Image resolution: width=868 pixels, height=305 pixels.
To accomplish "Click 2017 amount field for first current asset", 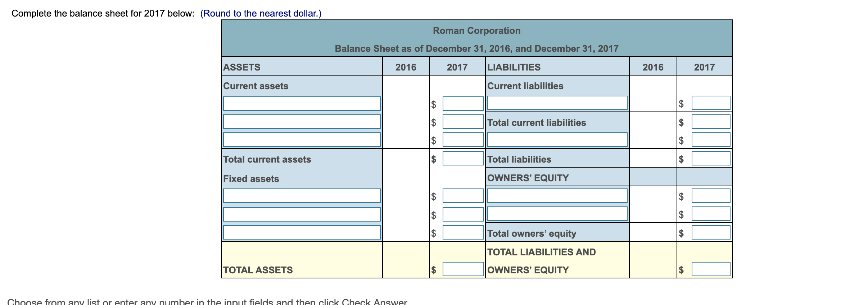I will 463,104.
